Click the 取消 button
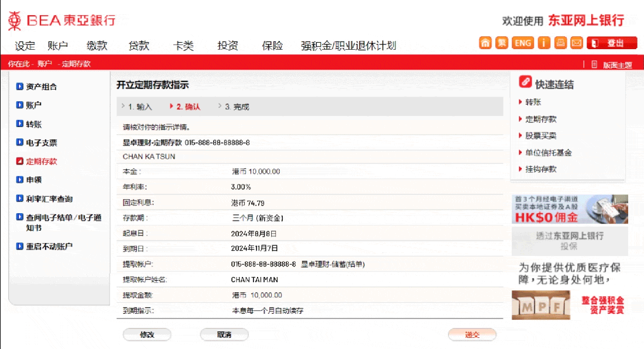644x349 pixels. [x=224, y=334]
